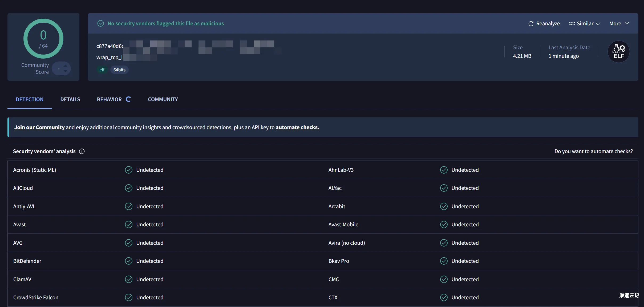
Task: Click the AliCloud vendor name
Action: tap(23, 188)
